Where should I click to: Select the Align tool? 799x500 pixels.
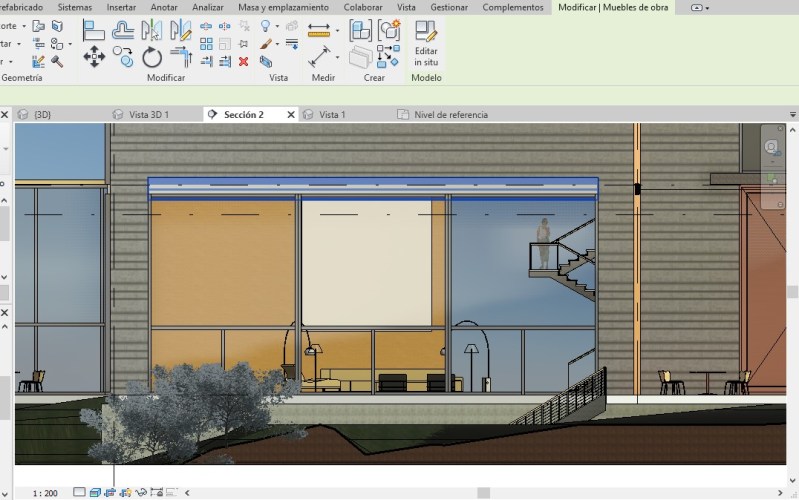(x=94, y=30)
